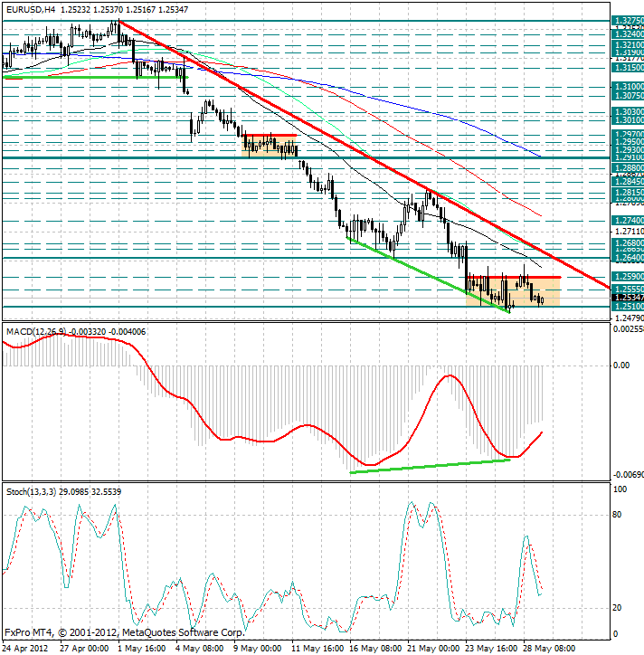Click the orange consolidation box near 1.2555
Screen dimensions: 644x655
click(513, 292)
